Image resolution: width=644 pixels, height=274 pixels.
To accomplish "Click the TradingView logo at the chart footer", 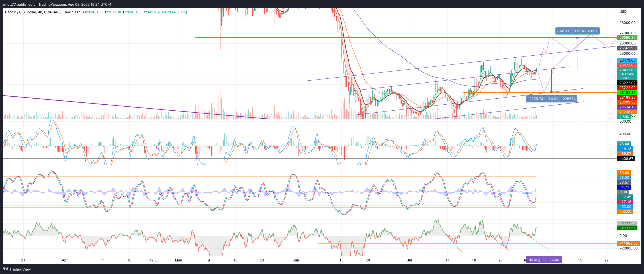I will click(17, 269).
